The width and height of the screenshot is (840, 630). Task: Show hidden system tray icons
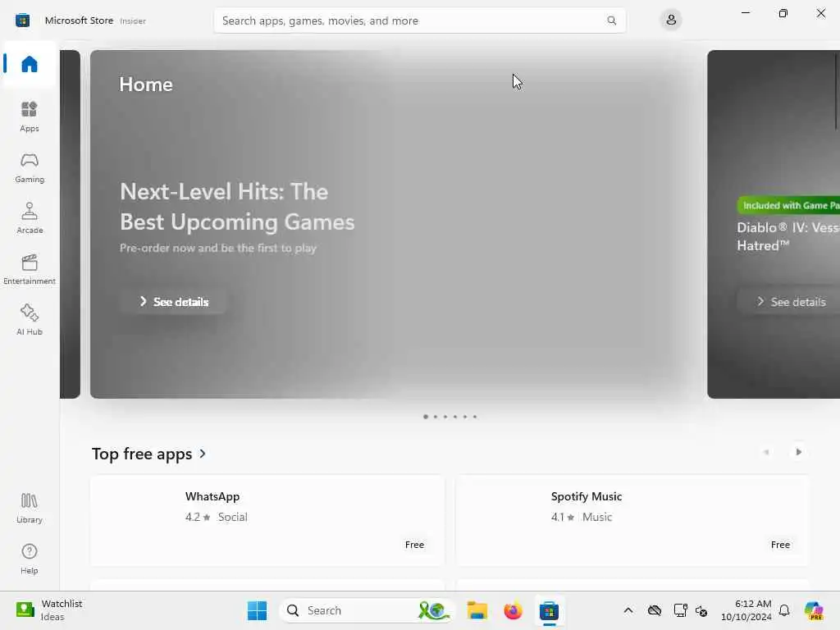[628, 610]
